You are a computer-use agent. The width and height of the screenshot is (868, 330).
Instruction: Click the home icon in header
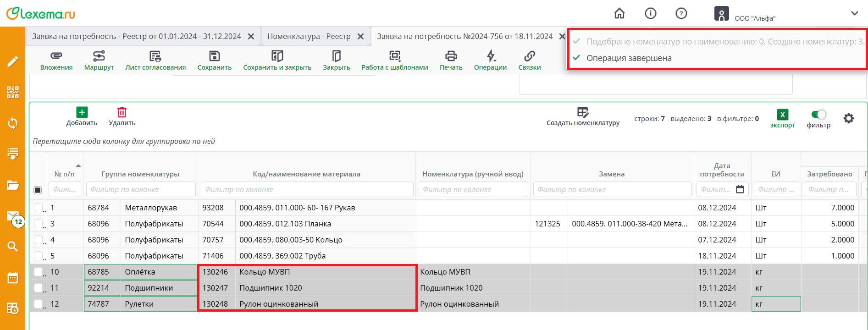click(x=619, y=14)
